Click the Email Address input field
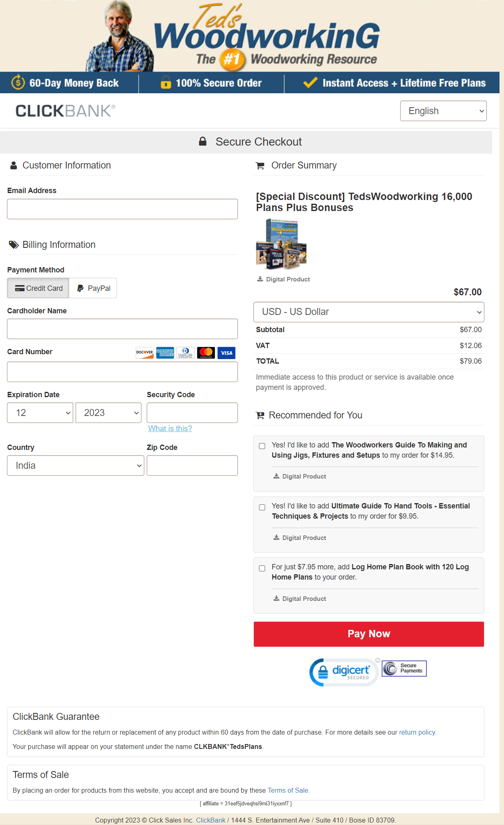The height and width of the screenshot is (825, 504). (122, 209)
